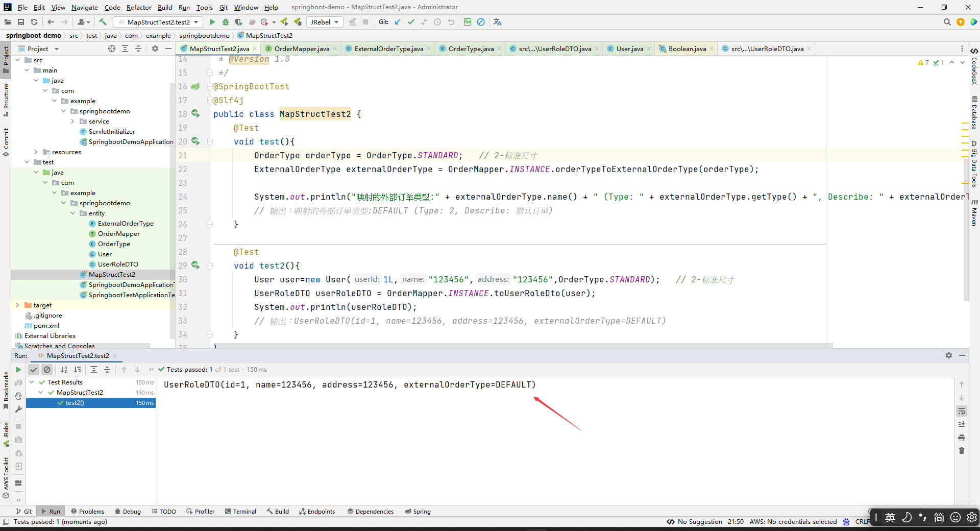Switch to the ExternalOrderType.java editor tab
The width and height of the screenshot is (980, 531).
[389, 49]
